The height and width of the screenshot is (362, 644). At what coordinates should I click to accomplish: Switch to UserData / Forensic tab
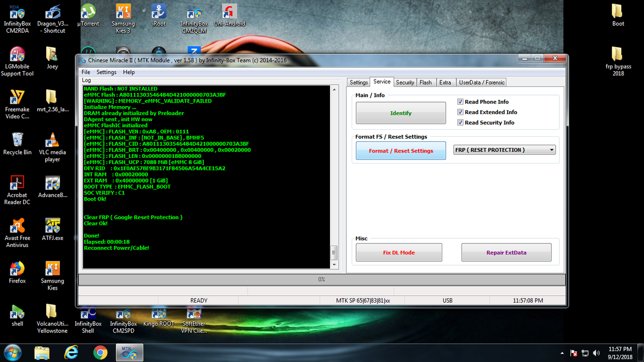coord(481,82)
